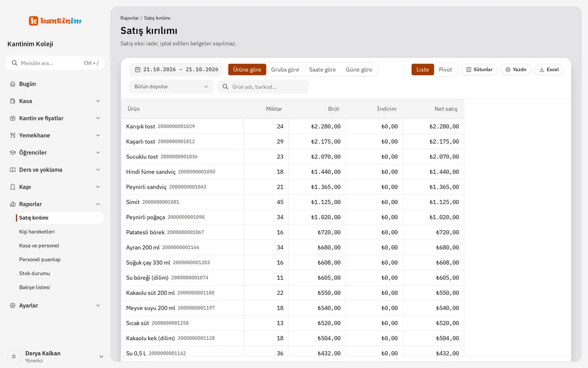The image size is (588, 368).
Task: Open Stok durumu report
Action: pyautogui.click(x=35, y=273)
